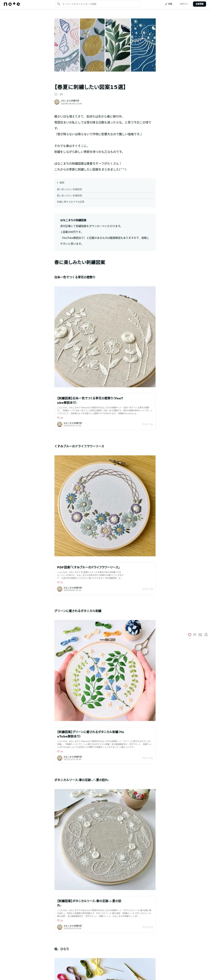Open the white flower embroidery hoop image
This screenshot has height=980, width=210.
click(105, 337)
